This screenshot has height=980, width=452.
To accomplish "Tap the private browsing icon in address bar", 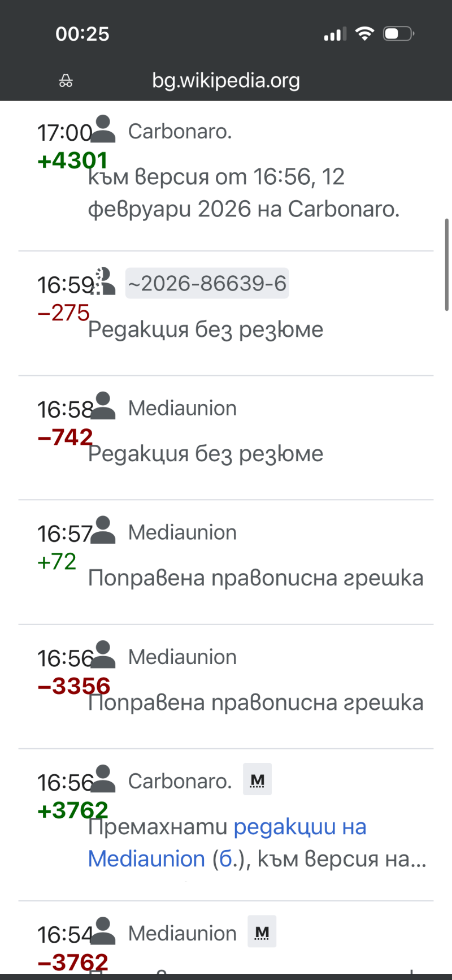I will point(66,81).
